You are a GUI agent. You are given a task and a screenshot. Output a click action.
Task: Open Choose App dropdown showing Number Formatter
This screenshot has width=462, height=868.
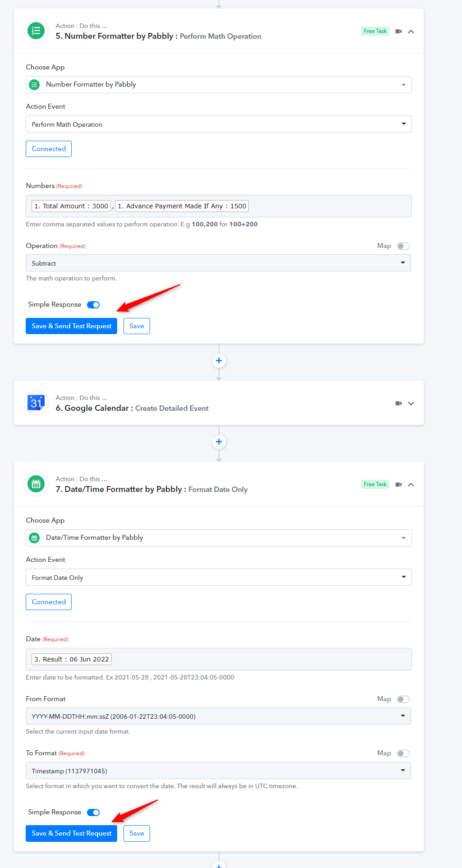point(219,85)
